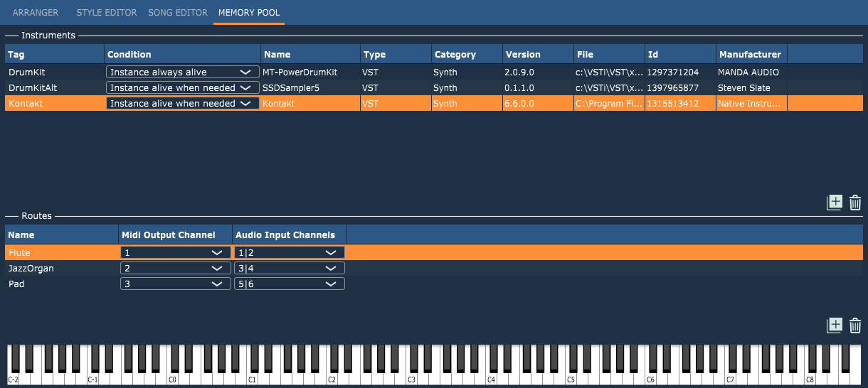
Task: Open Midi Output Channel dropdown for Pad
Action: [x=176, y=284]
